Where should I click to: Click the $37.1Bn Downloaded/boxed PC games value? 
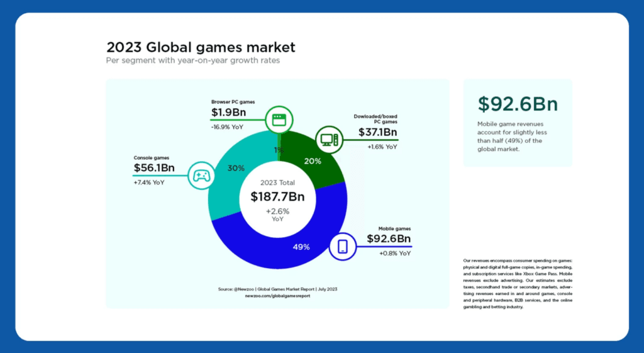377,132
